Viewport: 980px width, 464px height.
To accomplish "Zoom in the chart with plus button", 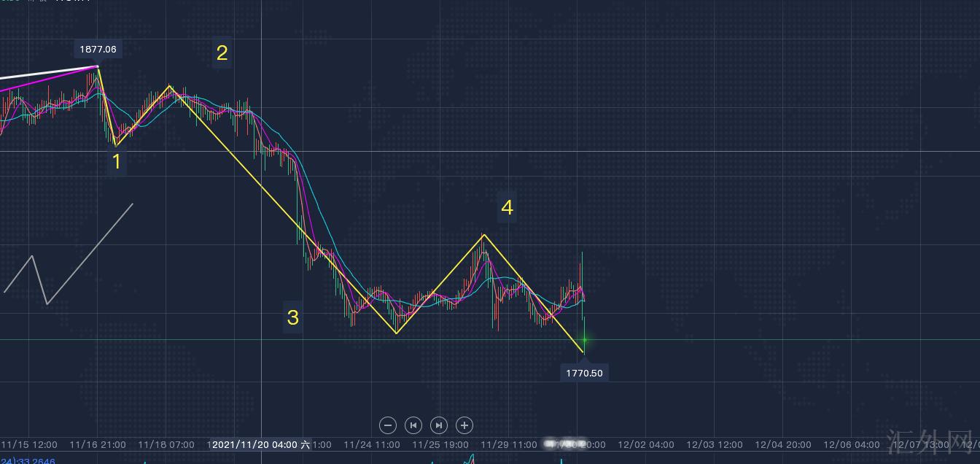I will 464,425.
